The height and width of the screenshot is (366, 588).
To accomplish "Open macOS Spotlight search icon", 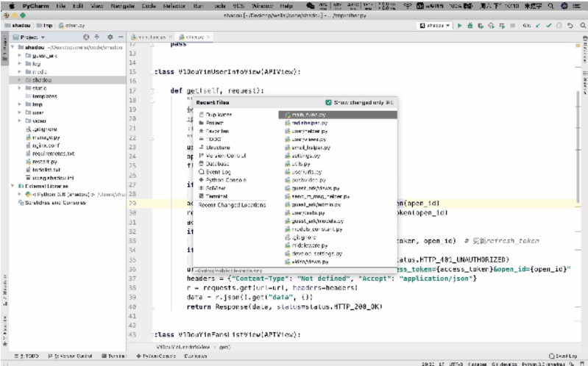I will pyautogui.click(x=550, y=6).
